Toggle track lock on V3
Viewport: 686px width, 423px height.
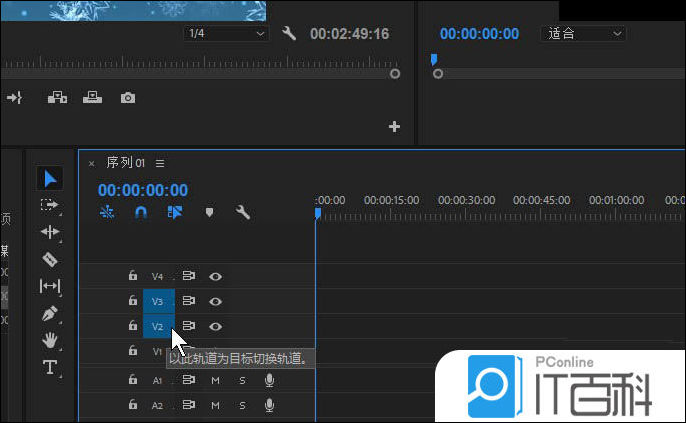pos(132,301)
